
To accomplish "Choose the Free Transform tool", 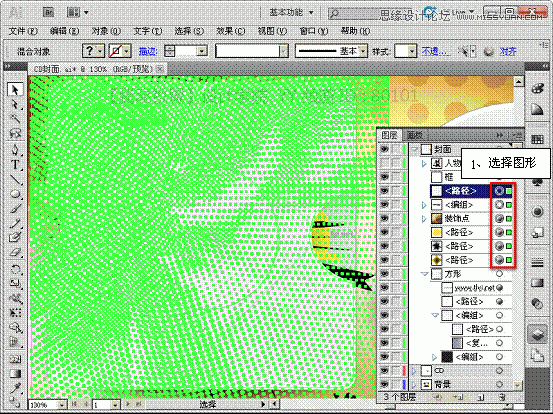I will 15,313.
